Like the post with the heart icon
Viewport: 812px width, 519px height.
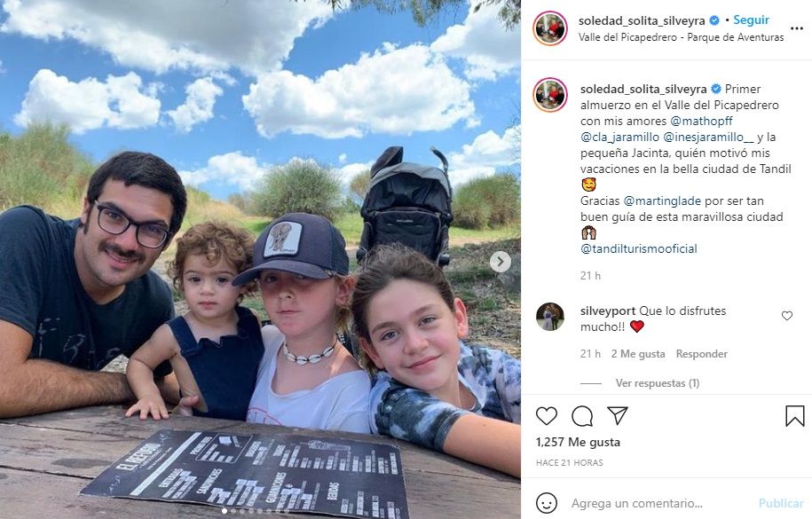[x=546, y=416]
